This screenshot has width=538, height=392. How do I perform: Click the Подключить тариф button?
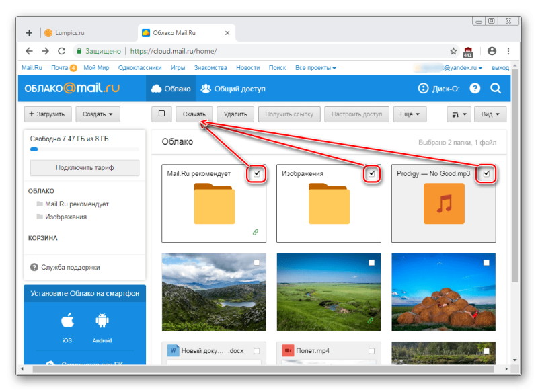pos(85,167)
